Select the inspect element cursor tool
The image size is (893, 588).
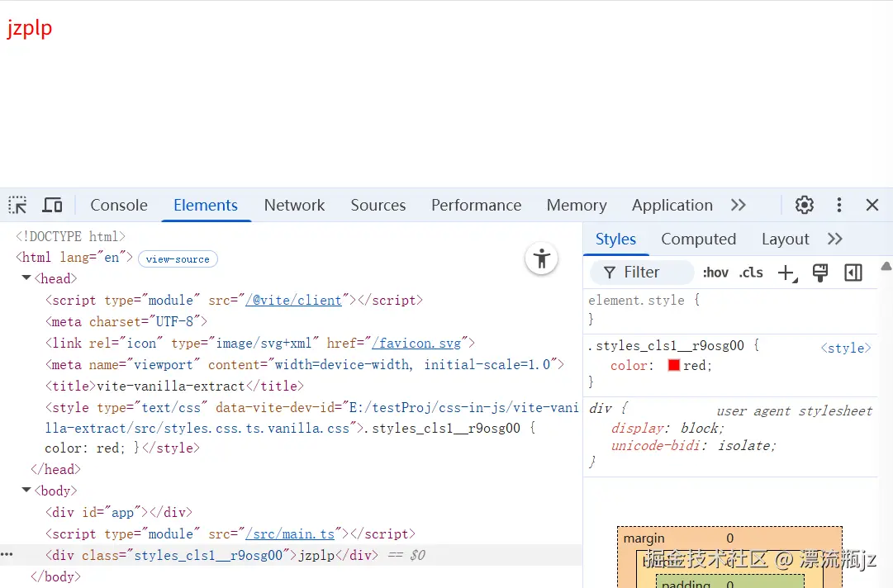click(x=17, y=204)
